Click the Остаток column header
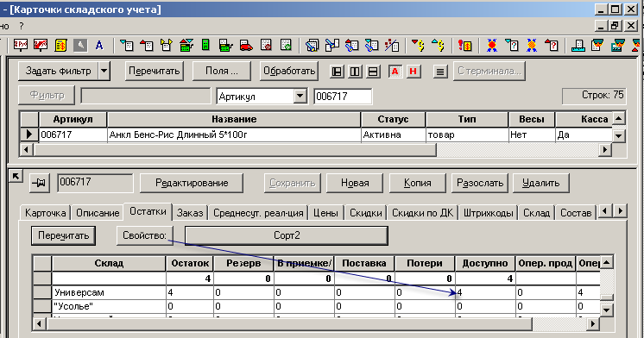644x338 pixels. coord(190,263)
